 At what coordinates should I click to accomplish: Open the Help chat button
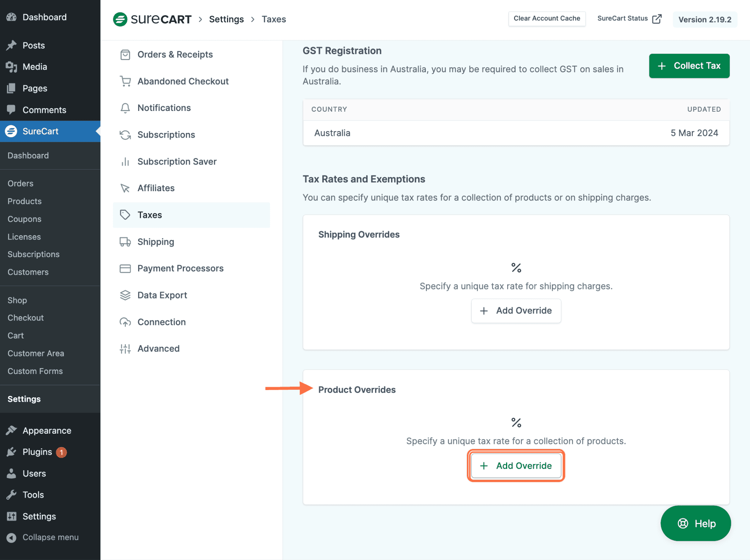coord(695,523)
